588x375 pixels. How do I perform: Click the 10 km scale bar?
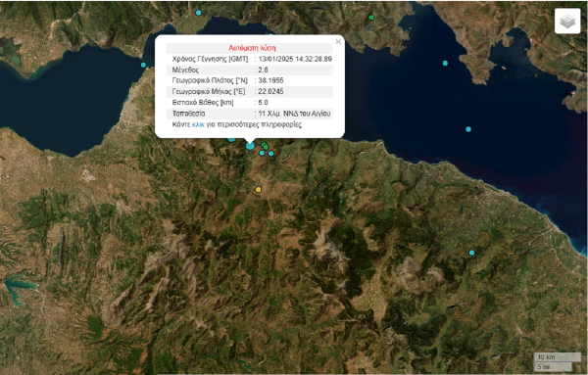(558, 356)
